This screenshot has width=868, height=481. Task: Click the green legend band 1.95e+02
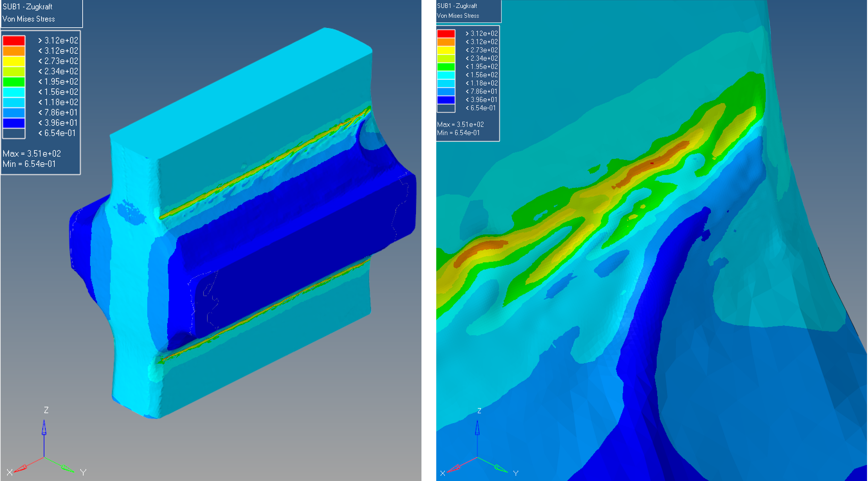coord(14,81)
